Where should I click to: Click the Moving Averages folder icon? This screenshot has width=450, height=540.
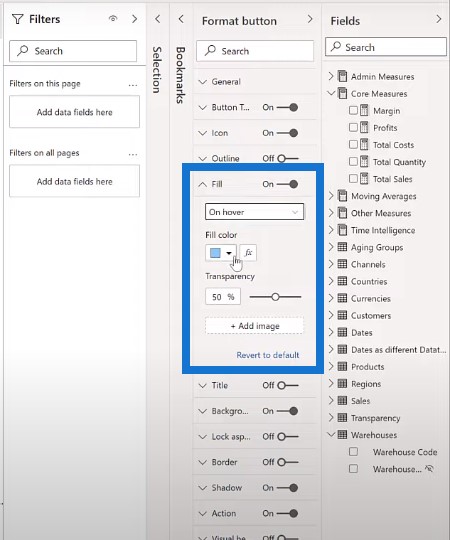342,196
